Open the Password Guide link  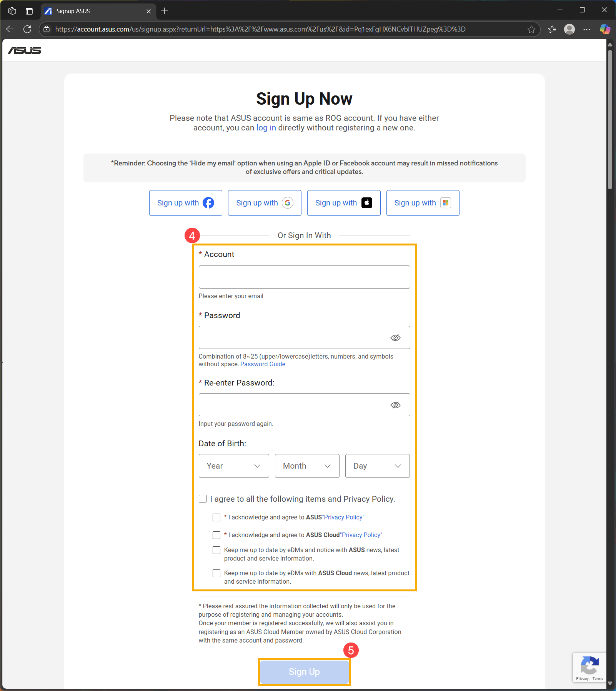[x=263, y=364]
